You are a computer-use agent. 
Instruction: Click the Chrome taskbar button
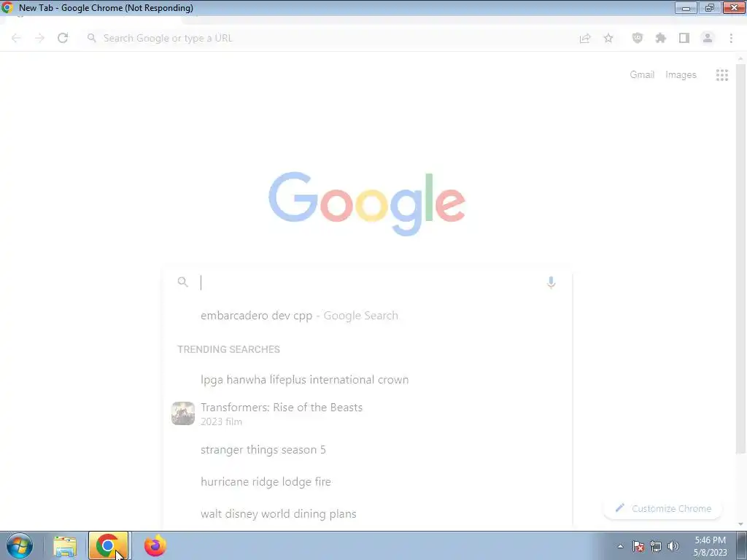point(109,545)
